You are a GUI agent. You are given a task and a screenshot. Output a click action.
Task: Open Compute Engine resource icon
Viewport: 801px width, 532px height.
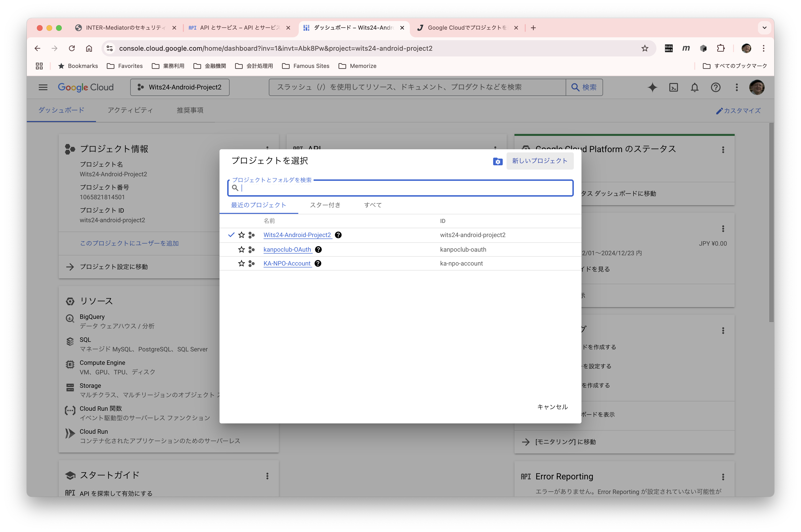70,364
